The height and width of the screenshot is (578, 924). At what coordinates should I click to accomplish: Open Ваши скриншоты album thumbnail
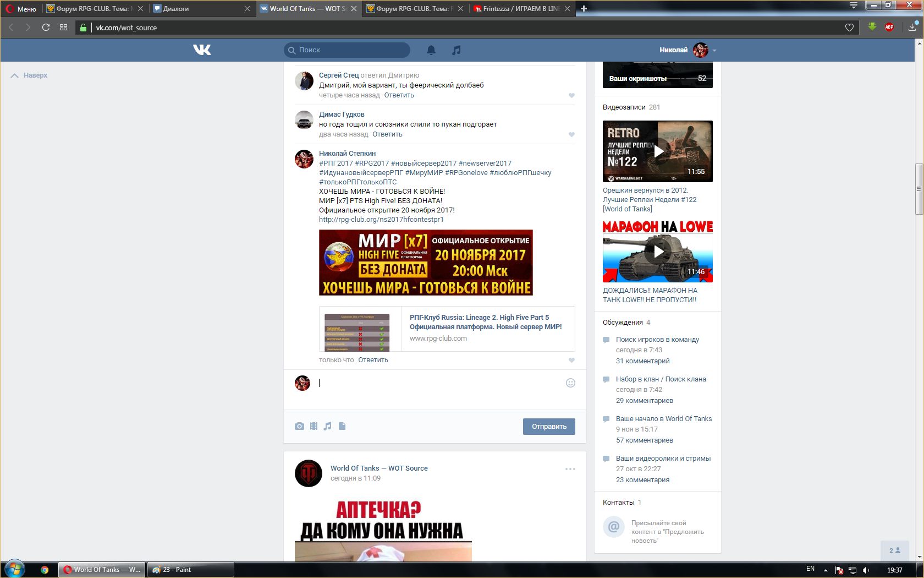[x=658, y=75]
